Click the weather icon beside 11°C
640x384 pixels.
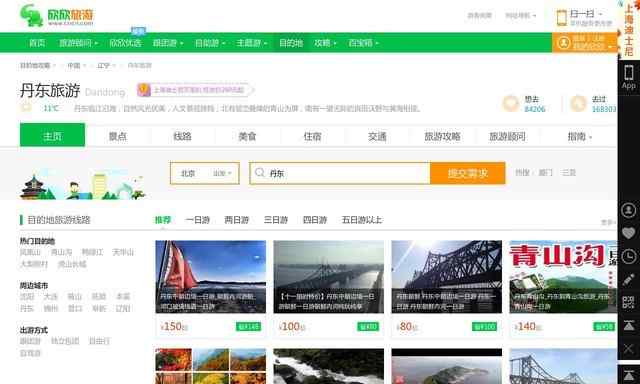point(26,108)
